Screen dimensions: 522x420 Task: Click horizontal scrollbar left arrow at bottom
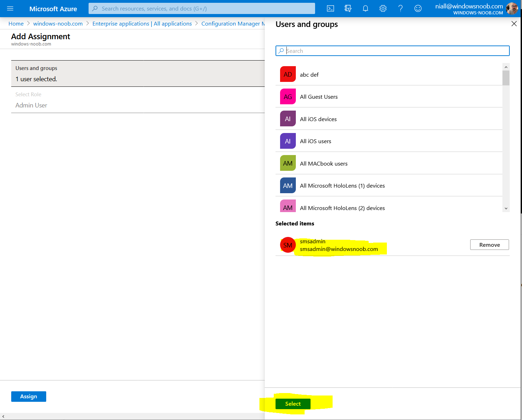(3, 416)
